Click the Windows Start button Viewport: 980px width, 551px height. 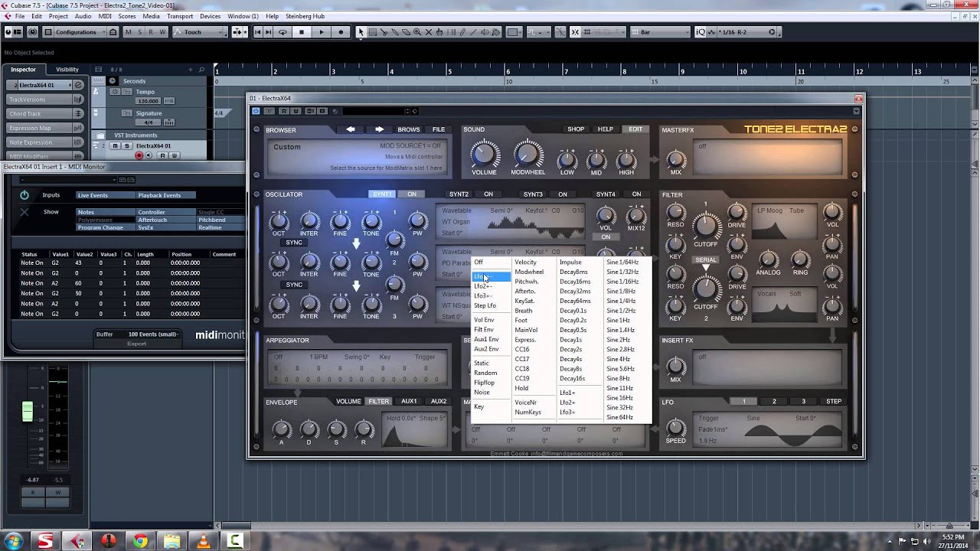[14, 541]
